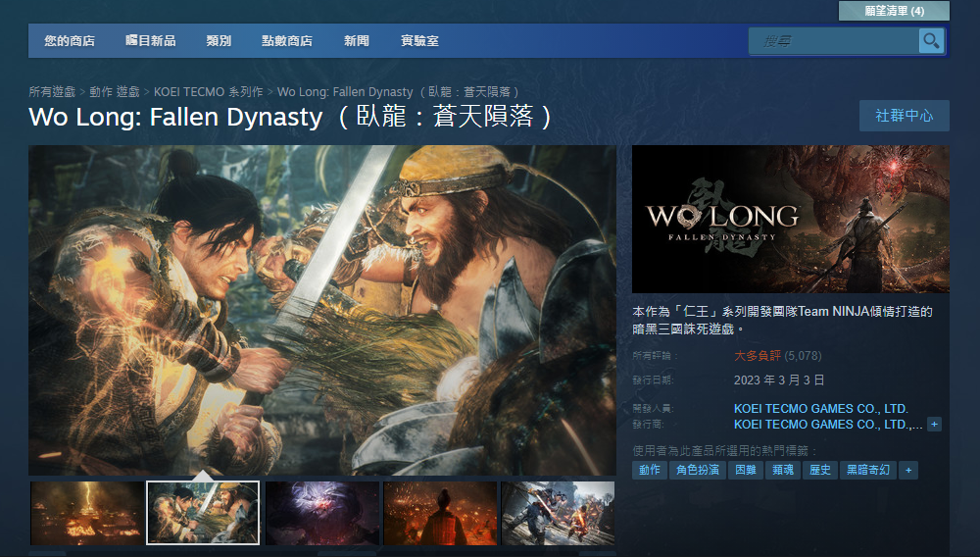980x557 pixels.
Task: Click the 所有遊戲 breadcrumb link
Action: 52,92
